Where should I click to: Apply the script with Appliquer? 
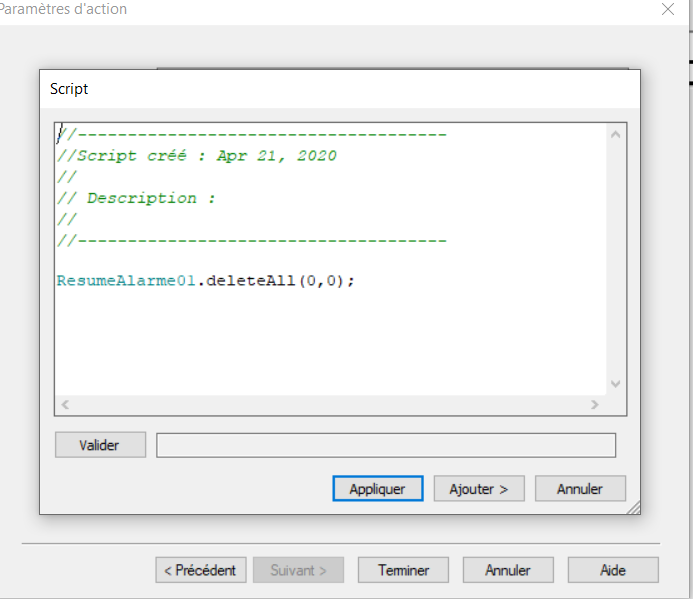(x=377, y=489)
